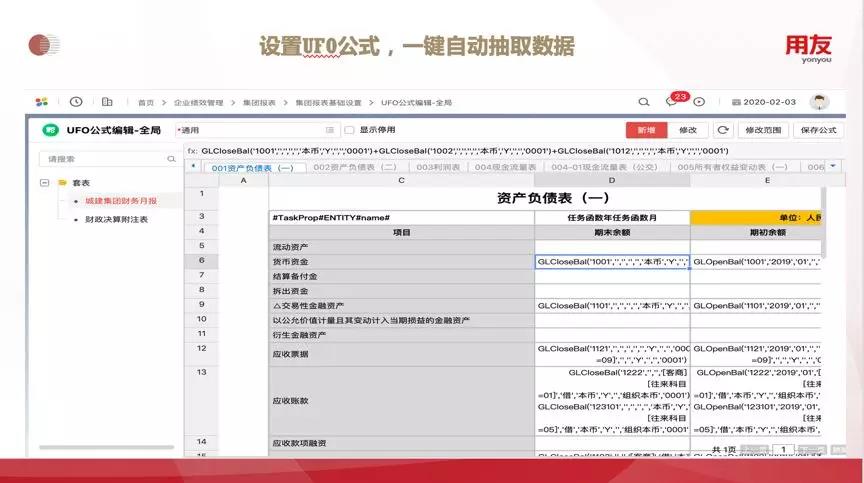Select the 应收款项融资 cell
Image resolution: width=864 pixels, height=483 pixels.
401,443
